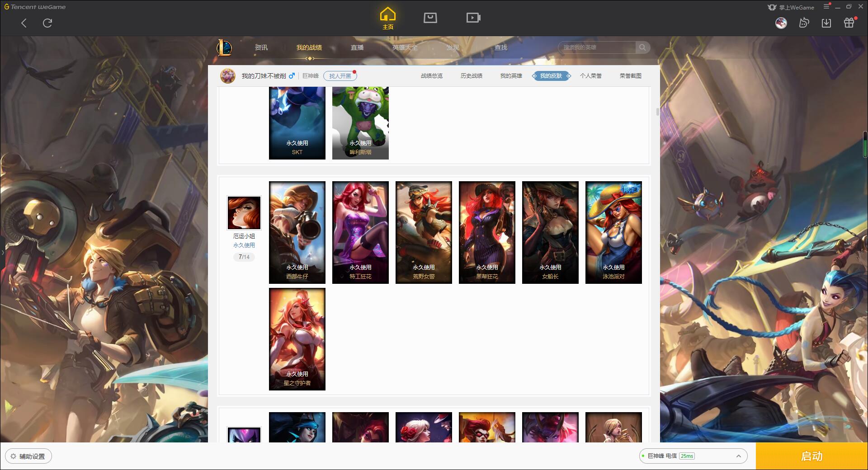Screen dimensions: 868x470
Task: Switch to the 我的战绩 tab
Action: tap(309, 47)
